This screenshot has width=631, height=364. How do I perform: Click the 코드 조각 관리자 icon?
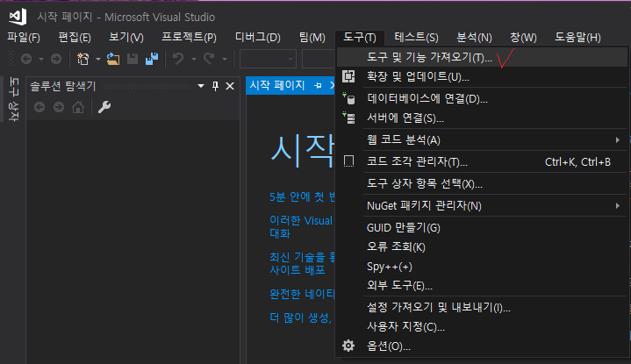pyautogui.click(x=348, y=161)
